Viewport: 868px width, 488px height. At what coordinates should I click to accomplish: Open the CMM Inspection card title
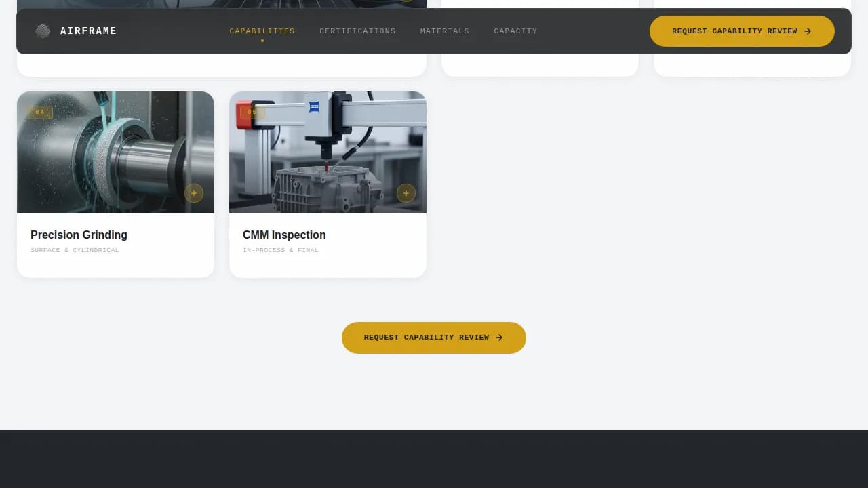pyautogui.click(x=284, y=235)
